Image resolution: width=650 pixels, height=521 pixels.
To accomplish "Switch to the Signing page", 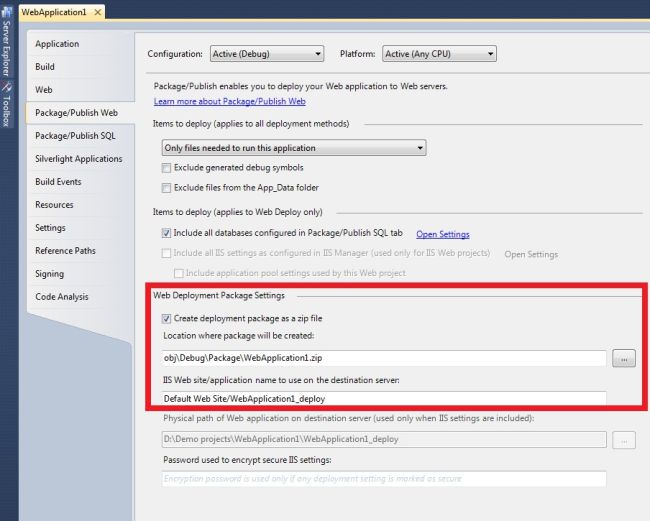I will [x=49, y=274].
